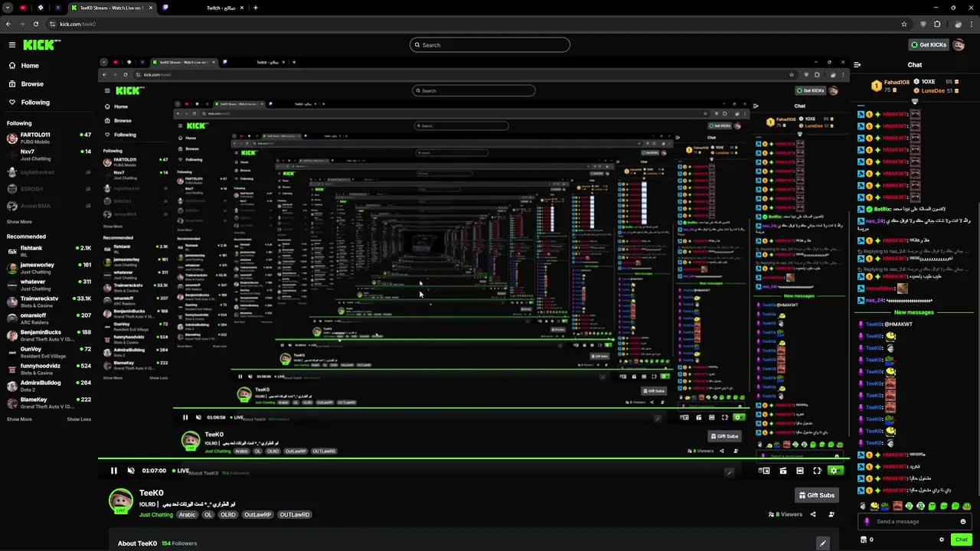Open the browser extensions puzzle icon
980x551 pixels.
pyautogui.click(x=937, y=24)
